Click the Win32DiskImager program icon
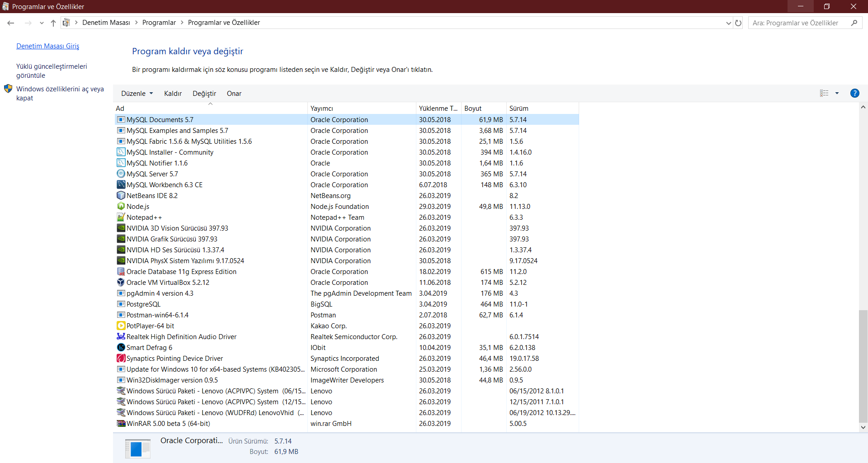 [121, 380]
